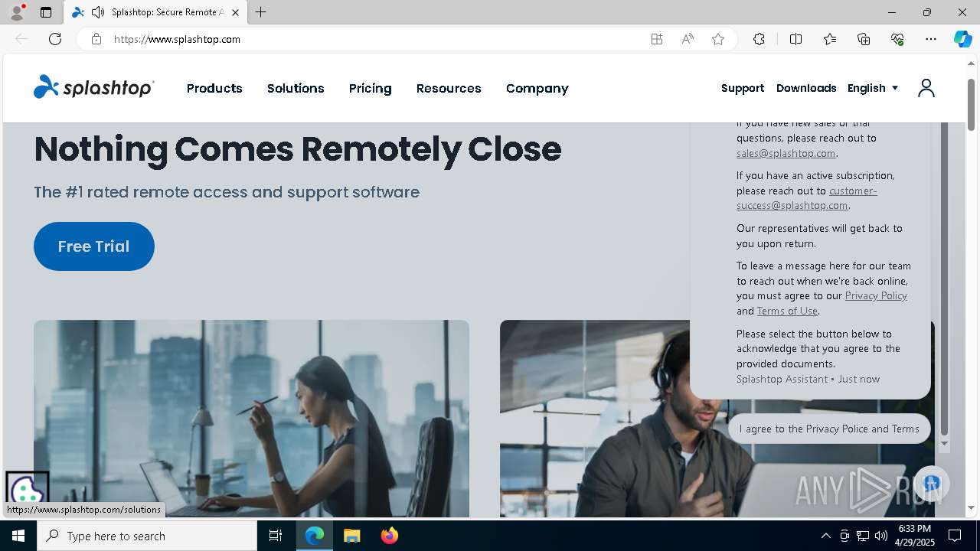Open Resources menu
This screenshot has height=551, width=980.
449,88
